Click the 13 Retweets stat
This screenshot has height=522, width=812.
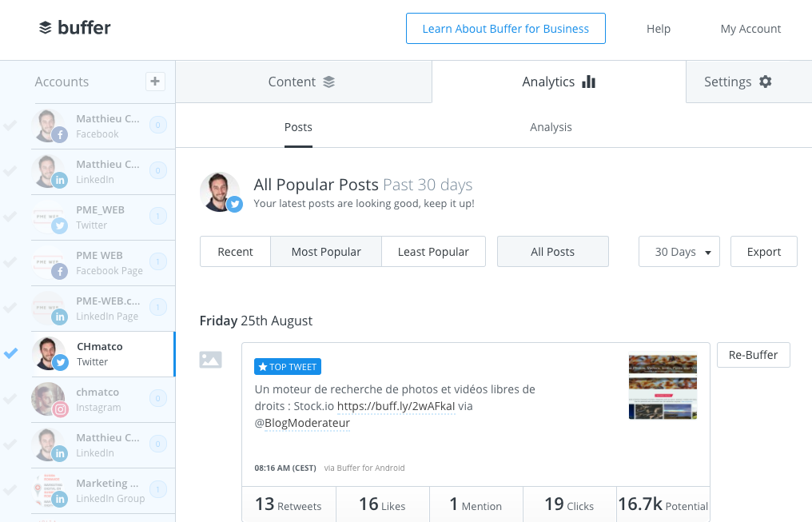[289, 504]
